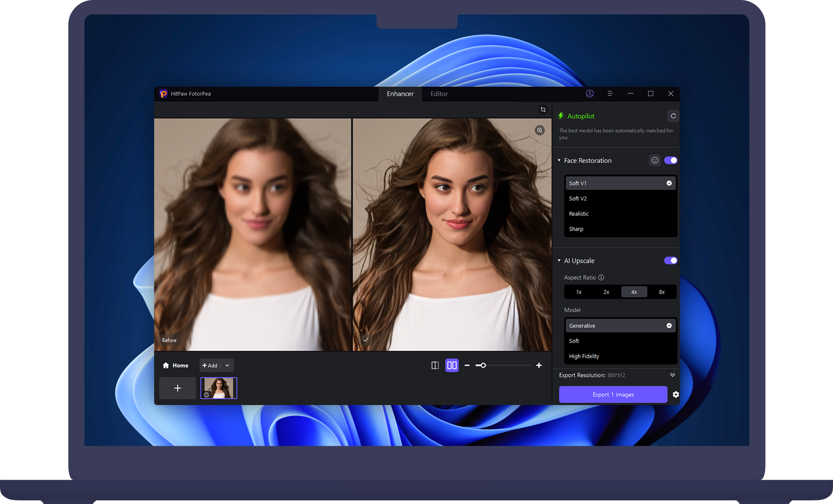Click the crop tool icon

click(x=543, y=110)
